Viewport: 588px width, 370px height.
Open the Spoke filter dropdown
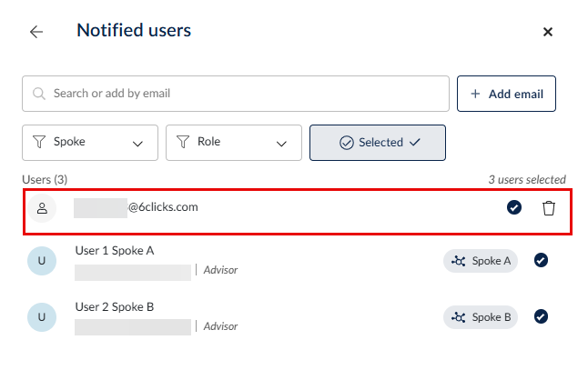[x=90, y=143]
